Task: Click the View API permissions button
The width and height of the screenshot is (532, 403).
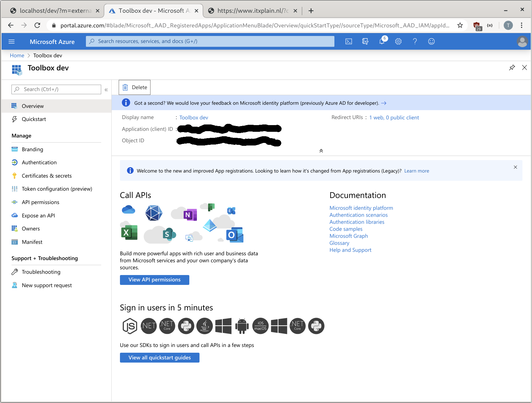Action: pos(154,280)
